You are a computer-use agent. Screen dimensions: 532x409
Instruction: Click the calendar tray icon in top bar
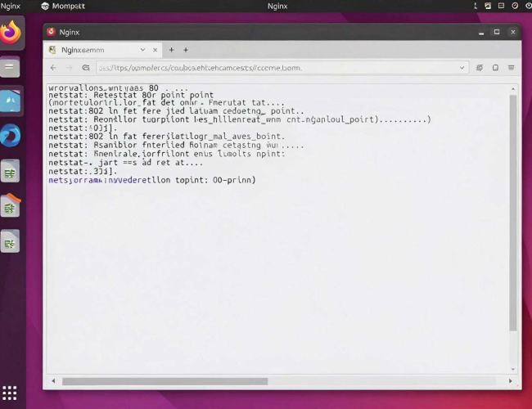[488, 6]
